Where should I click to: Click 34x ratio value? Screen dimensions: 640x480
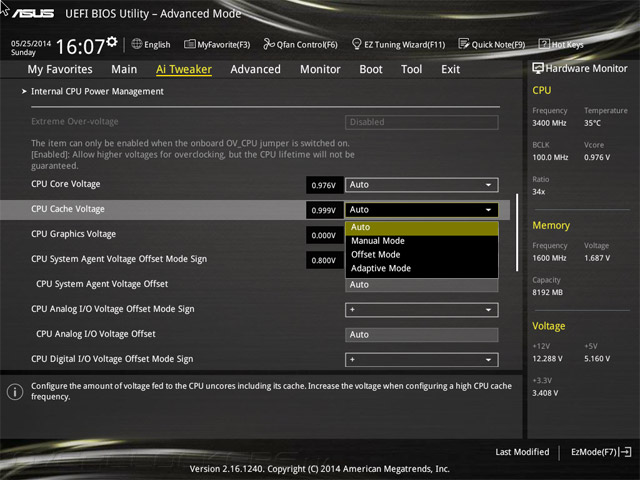pyautogui.click(x=538, y=191)
